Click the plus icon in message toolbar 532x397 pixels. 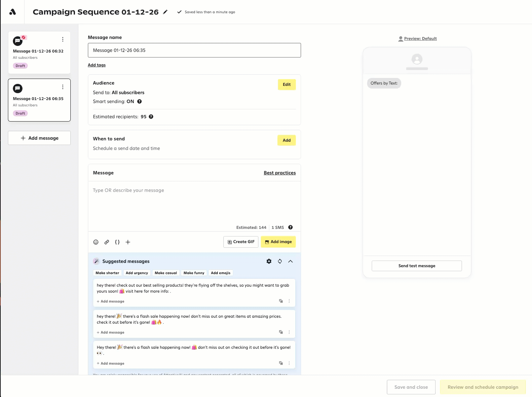click(x=128, y=242)
